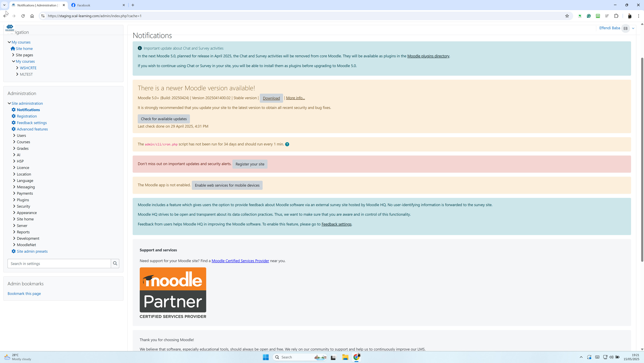
Task: Open File Explorer from the taskbar
Action: point(345,357)
